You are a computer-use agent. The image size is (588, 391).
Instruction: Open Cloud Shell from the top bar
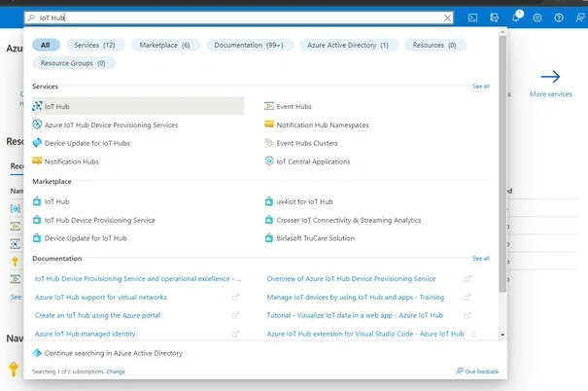pos(472,18)
